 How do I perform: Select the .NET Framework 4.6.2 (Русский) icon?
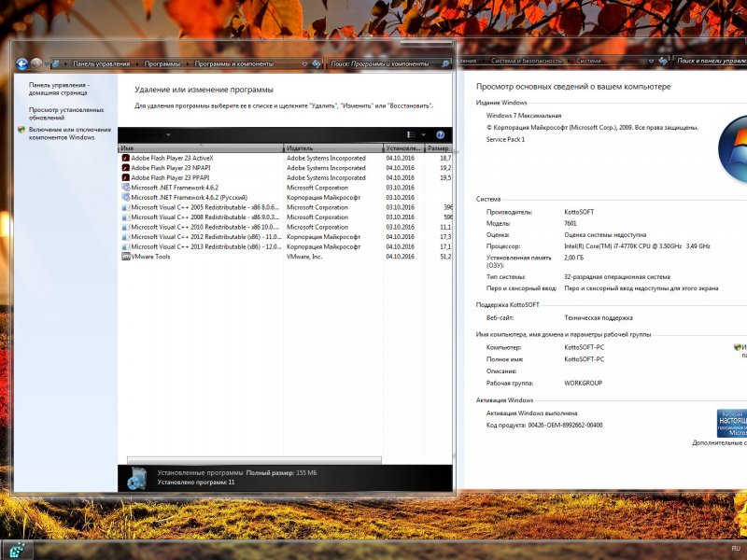pos(126,197)
